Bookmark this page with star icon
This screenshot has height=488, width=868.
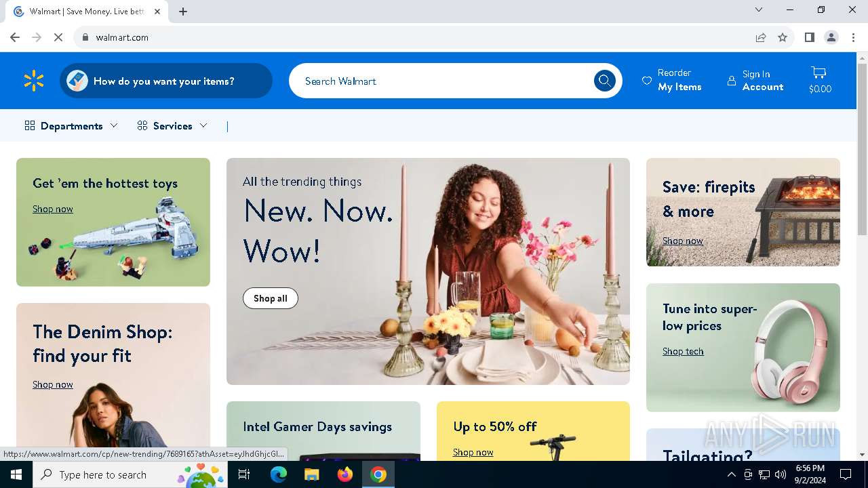click(783, 37)
